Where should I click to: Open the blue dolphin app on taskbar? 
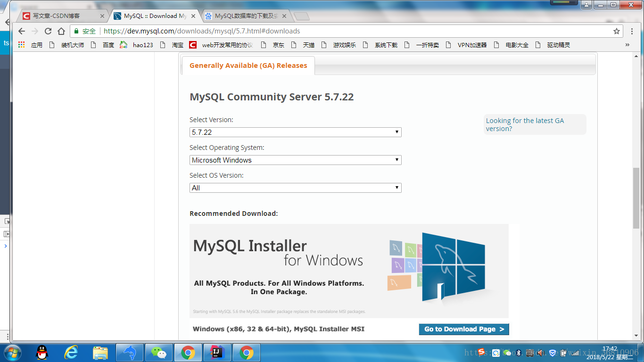pos(130,353)
